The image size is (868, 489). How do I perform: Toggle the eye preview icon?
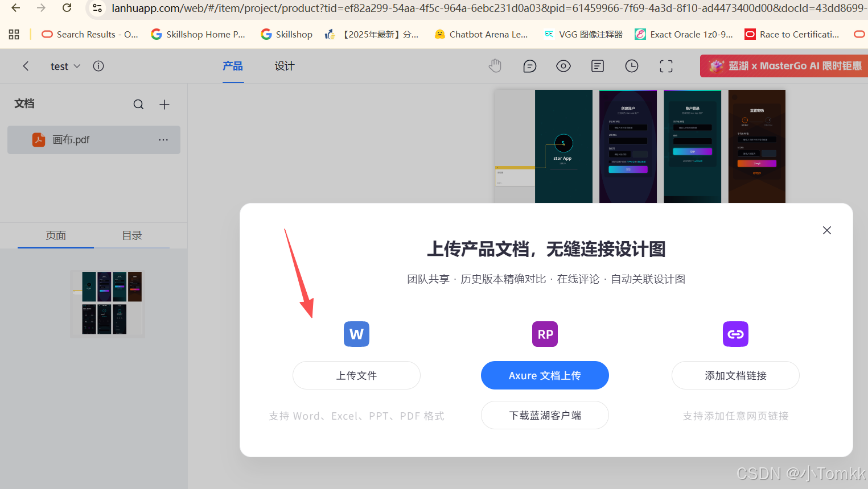(x=563, y=66)
